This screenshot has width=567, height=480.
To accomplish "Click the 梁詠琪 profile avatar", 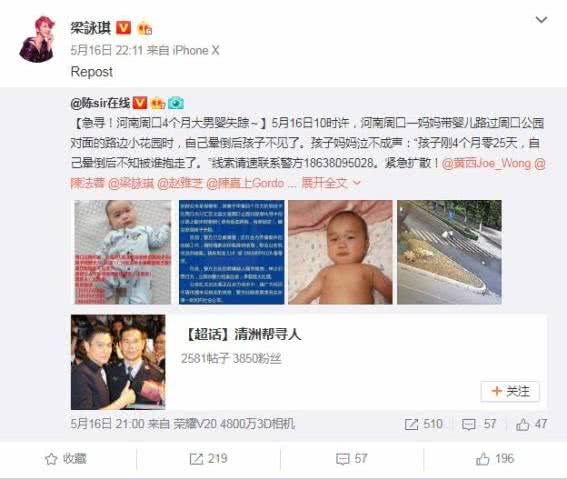I will (x=37, y=39).
